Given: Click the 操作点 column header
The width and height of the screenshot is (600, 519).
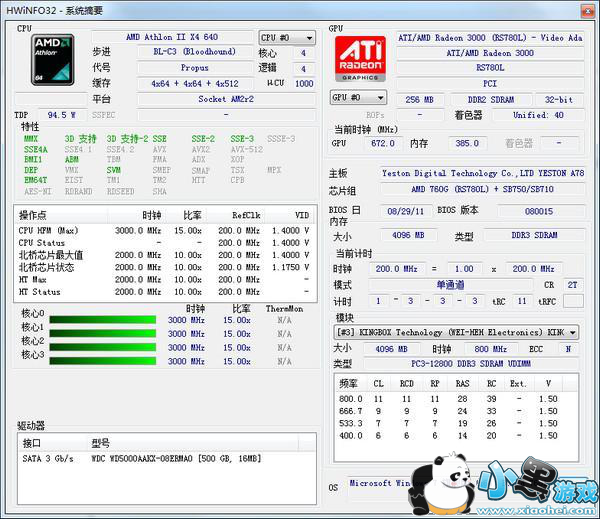Looking at the screenshot, I should coord(61,215).
